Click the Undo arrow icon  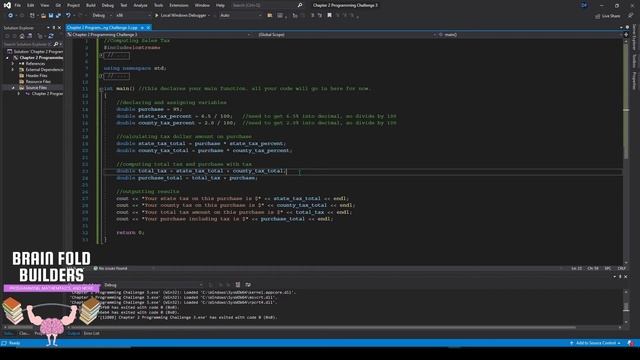(x=68, y=16)
